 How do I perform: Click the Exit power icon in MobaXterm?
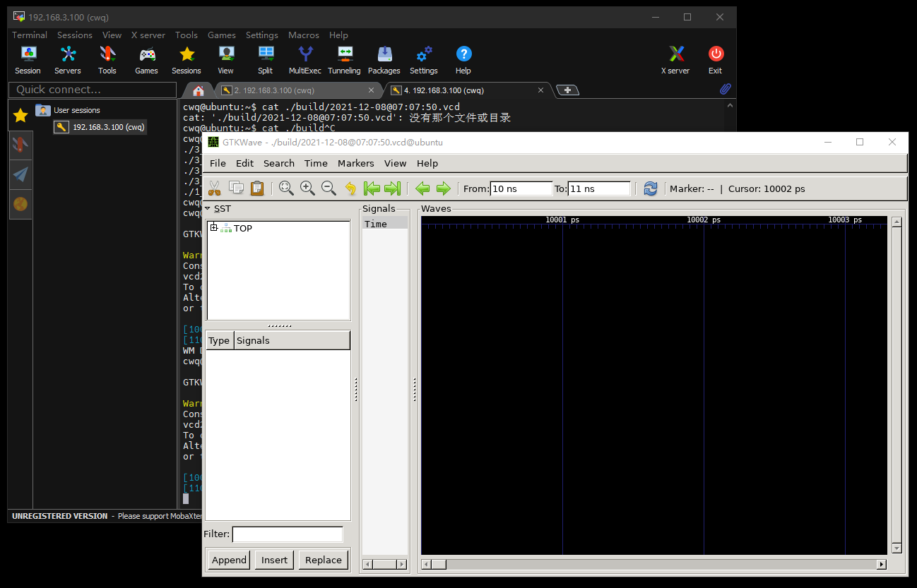pos(716,60)
